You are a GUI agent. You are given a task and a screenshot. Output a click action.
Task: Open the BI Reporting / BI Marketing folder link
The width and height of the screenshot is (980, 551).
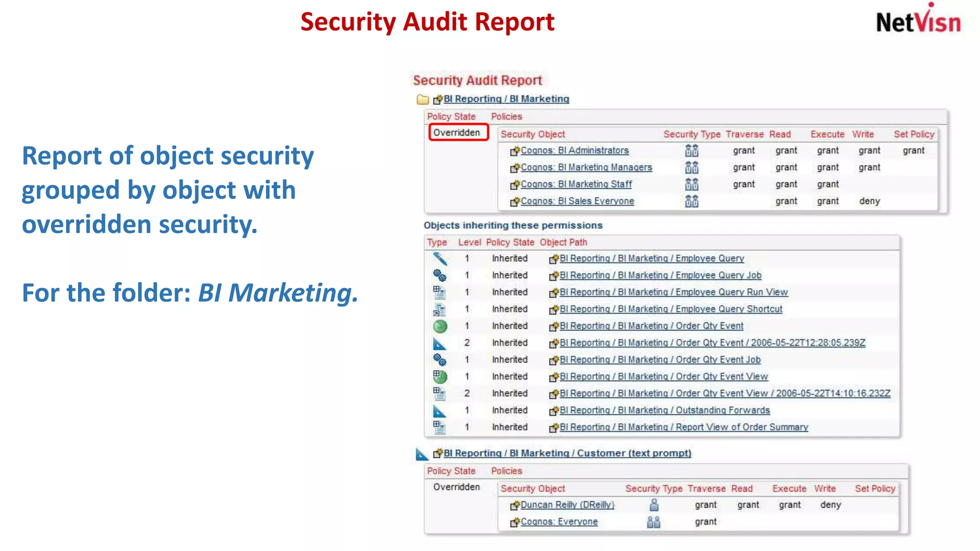(506, 99)
